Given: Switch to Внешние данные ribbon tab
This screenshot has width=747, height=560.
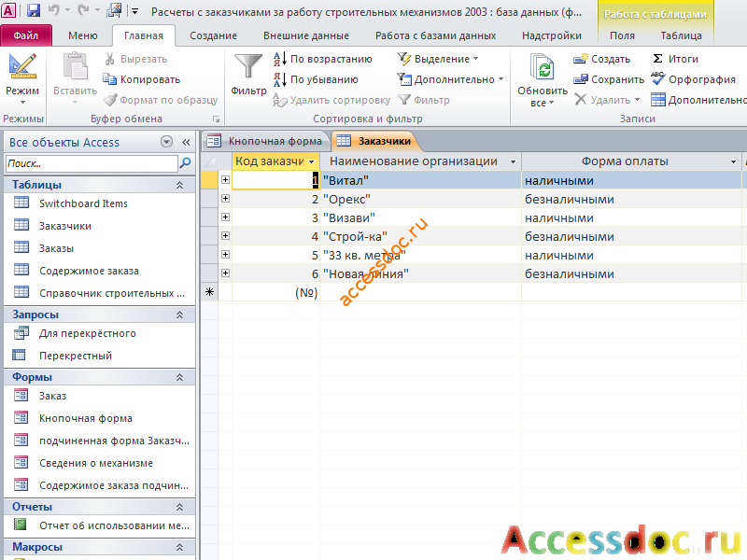Looking at the screenshot, I should tap(306, 35).
